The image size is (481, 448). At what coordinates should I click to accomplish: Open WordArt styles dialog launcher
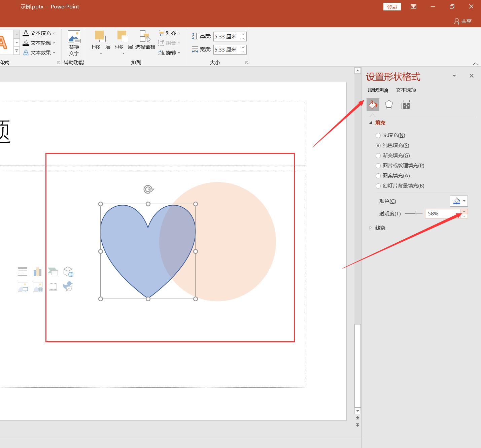(x=59, y=63)
